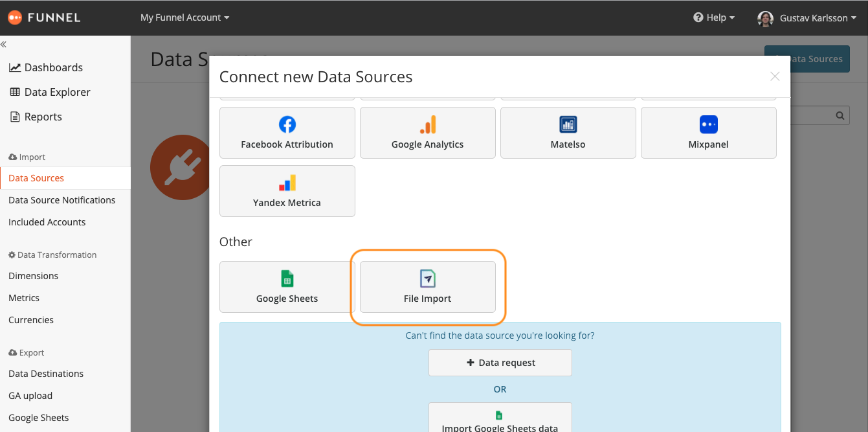Image resolution: width=868 pixels, height=432 pixels.
Task: Click the Data request button
Action: coord(500,363)
